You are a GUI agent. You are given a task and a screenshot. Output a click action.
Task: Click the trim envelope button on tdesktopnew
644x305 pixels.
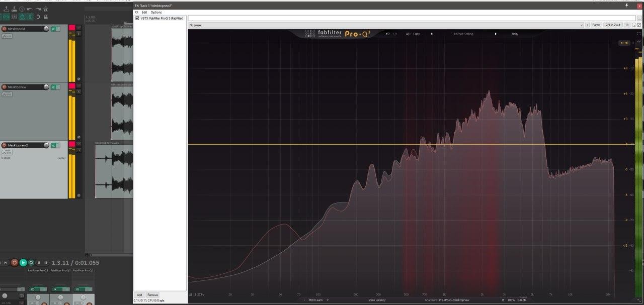(x=7, y=94)
